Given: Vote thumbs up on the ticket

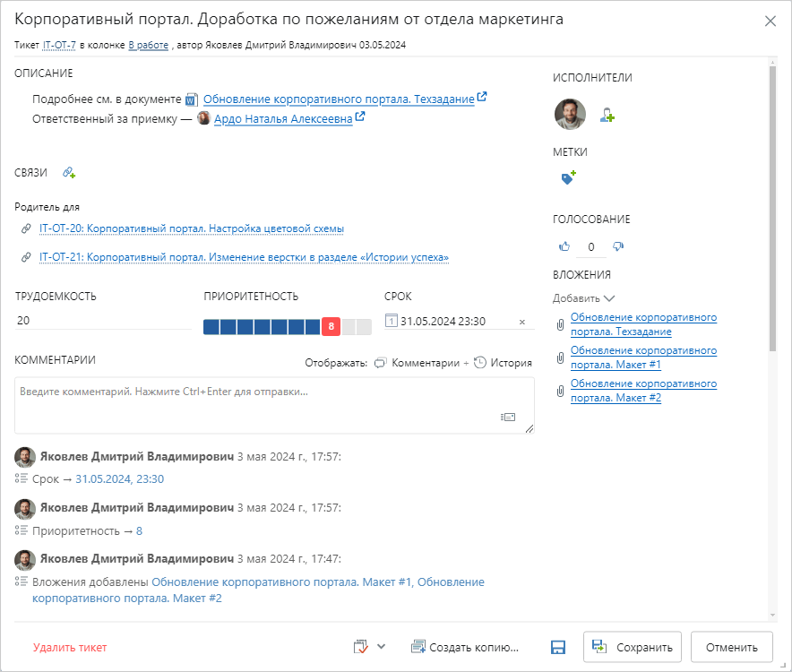Looking at the screenshot, I should pos(564,246).
